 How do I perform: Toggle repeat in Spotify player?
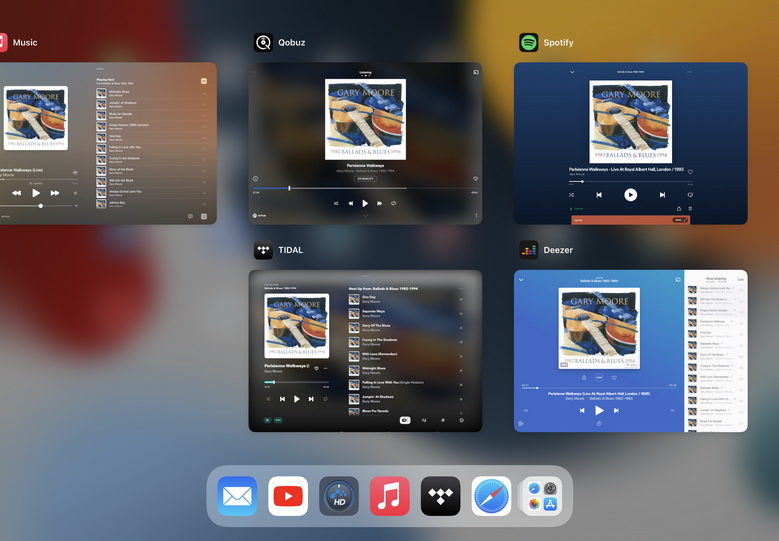click(690, 195)
